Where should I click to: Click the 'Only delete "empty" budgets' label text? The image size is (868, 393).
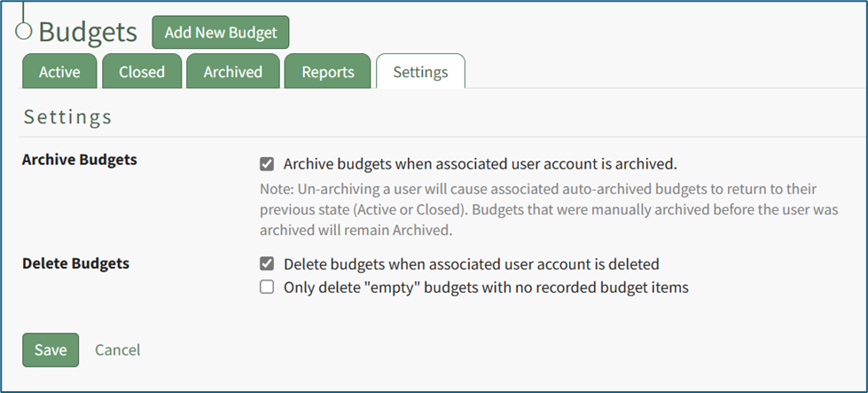click(x=486, y=287)
